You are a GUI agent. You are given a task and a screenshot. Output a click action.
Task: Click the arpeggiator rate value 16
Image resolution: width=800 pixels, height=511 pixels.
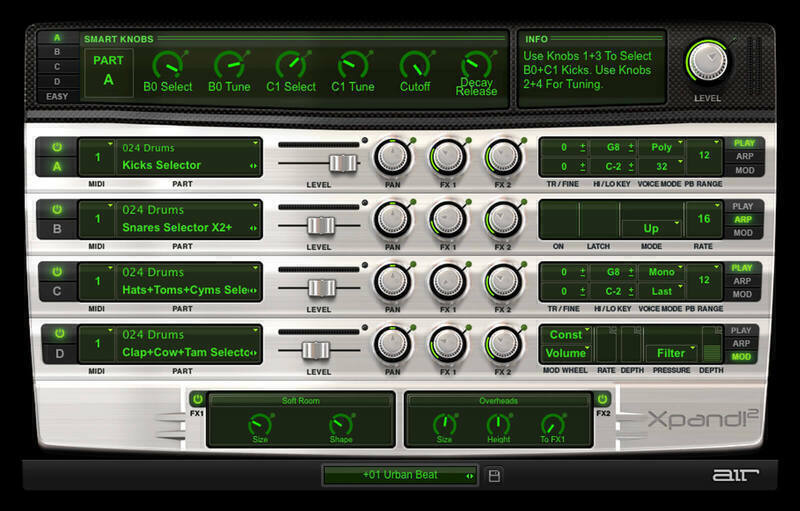(704, 219)
